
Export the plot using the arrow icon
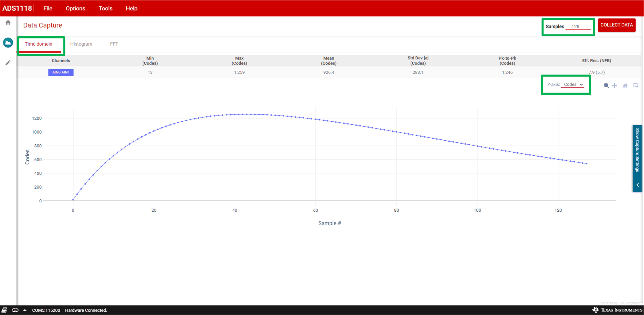(635, 86)
